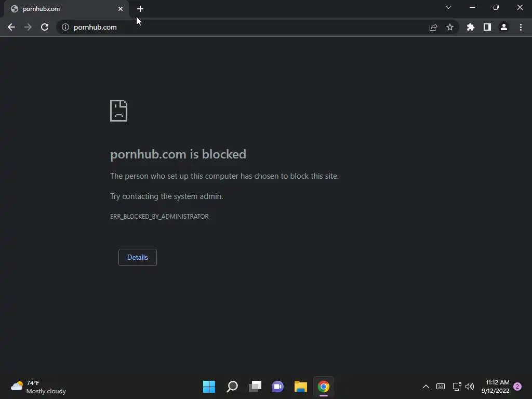Minimize the Chrome window
The width and height of the screenshot is (532, 399).
pyautogui.click(x=472, y=7)
